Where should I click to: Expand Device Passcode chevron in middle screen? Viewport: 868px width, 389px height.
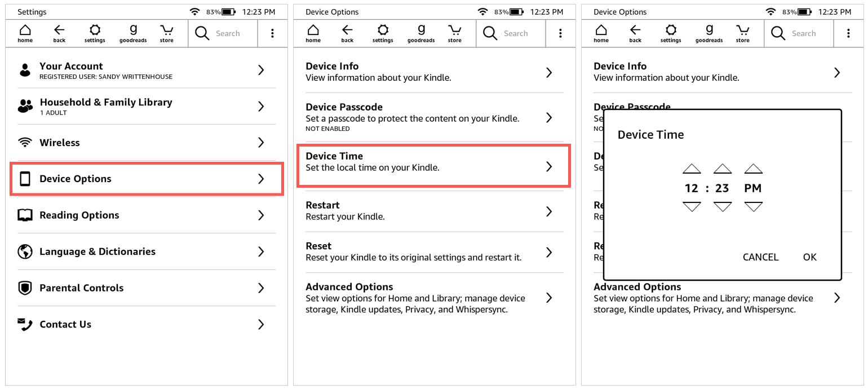(549, 117)
